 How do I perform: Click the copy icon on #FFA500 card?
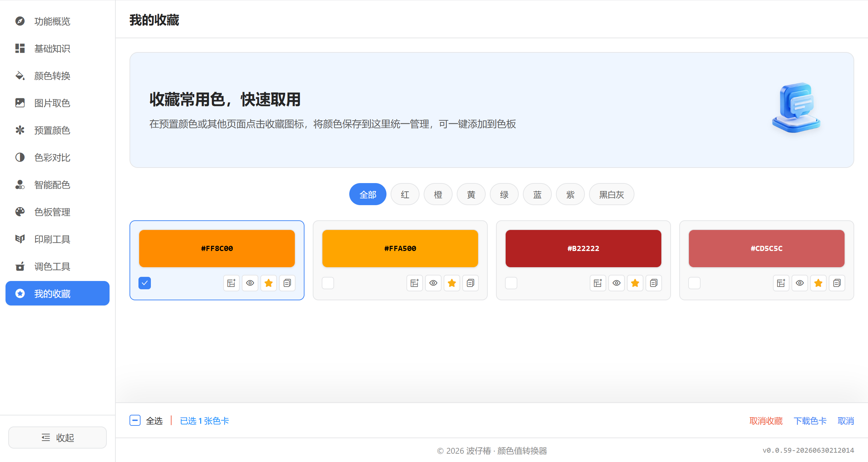[471, 283]
